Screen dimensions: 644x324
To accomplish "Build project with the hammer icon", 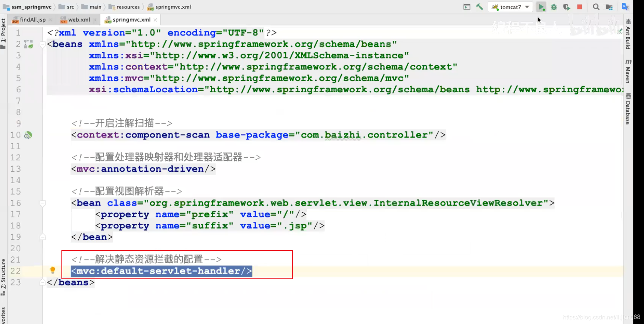I will 480,7.
